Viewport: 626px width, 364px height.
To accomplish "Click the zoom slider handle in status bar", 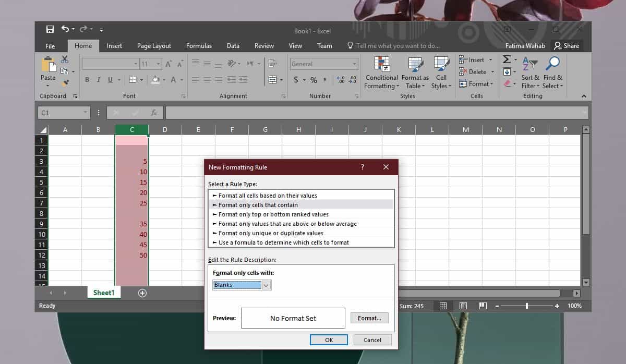I will pyautogui.click(x=527, y=306).
